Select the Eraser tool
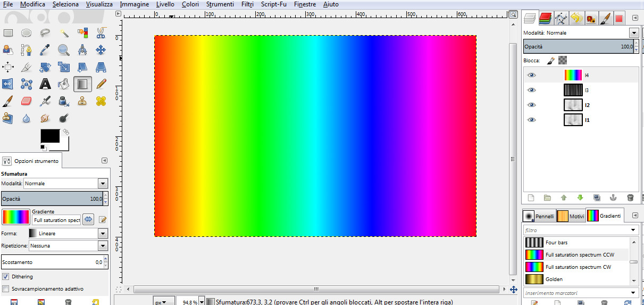Screen dimensions: 644x305 pos(27,101)
